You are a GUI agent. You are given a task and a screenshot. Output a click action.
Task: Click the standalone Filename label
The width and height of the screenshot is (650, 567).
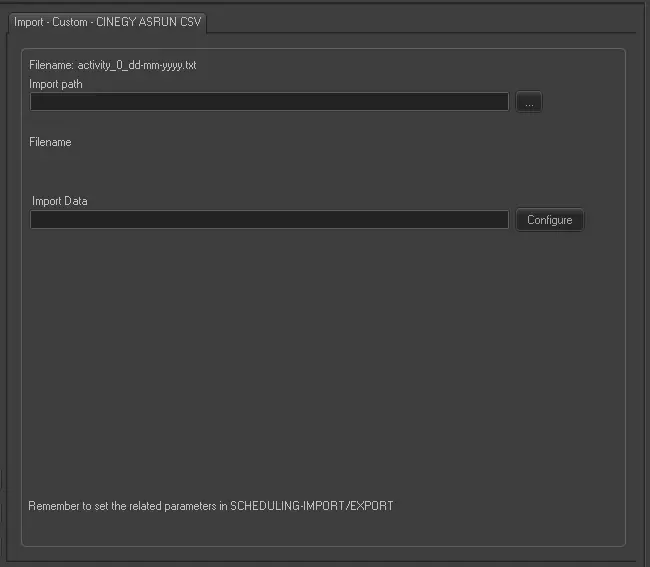[x=50, y=142]
